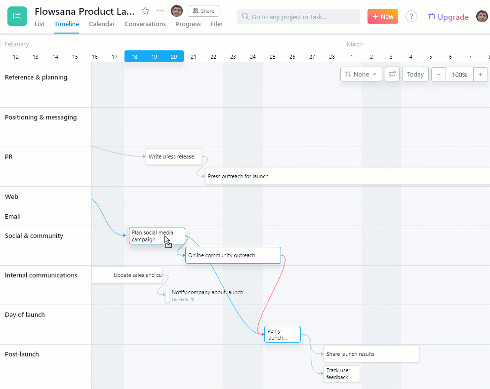Select the Write press release task

174,157
